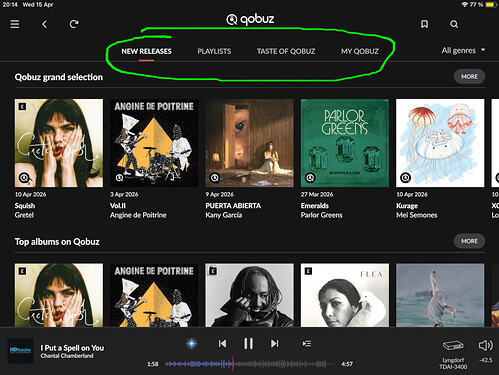Skip to the next track
The width and height of the screenshot is (499, 375).
(274, 343)
